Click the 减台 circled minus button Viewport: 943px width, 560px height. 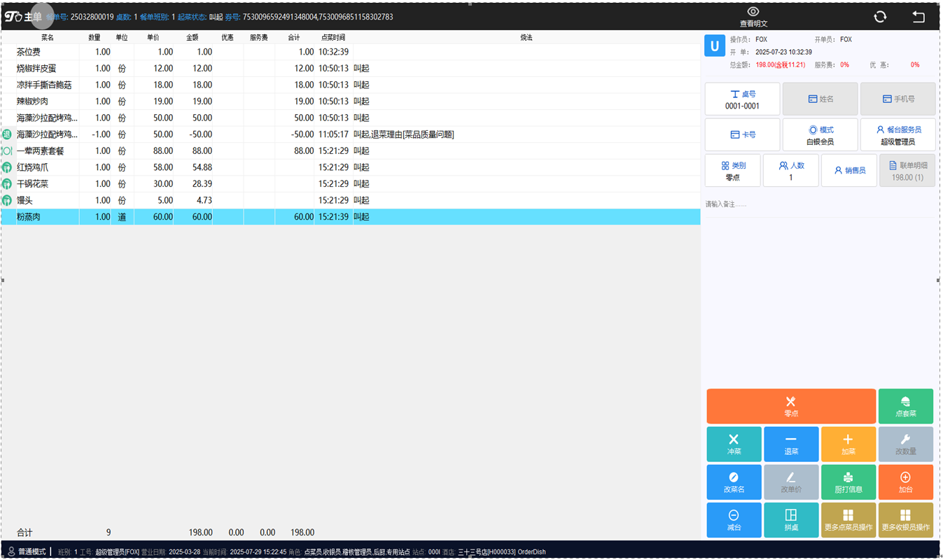click(x=734, y=520)
